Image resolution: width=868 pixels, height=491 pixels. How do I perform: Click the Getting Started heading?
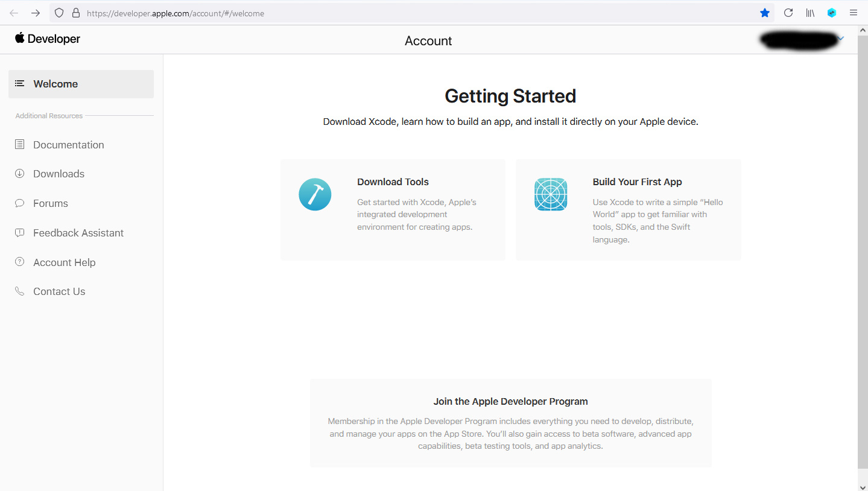(x=510, y=96)
